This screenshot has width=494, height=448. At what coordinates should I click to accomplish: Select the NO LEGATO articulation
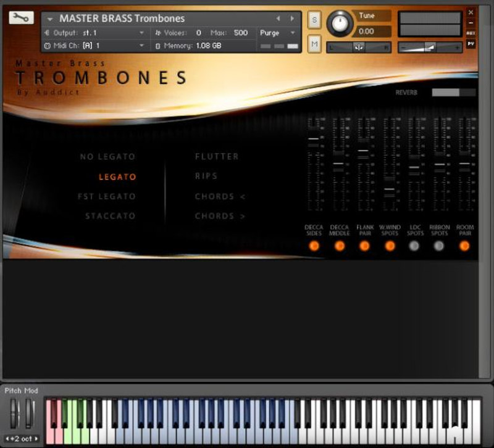click(x=107, y=157)
